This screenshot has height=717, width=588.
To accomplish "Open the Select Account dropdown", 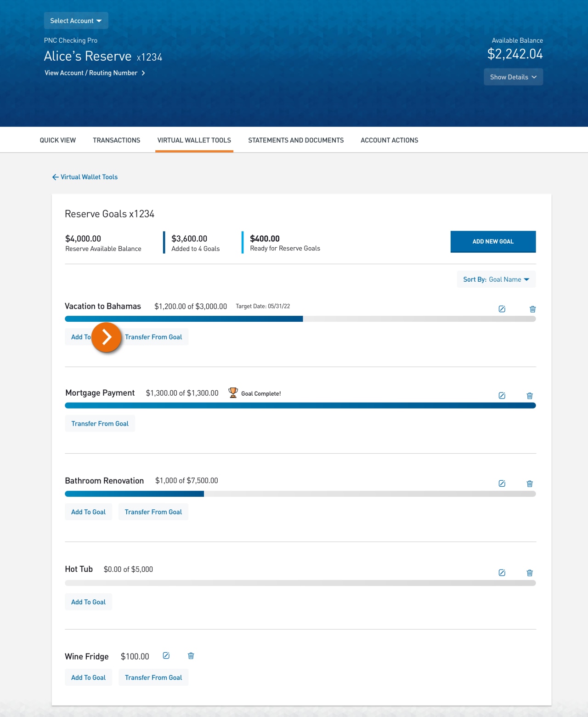I will [76, 21].
